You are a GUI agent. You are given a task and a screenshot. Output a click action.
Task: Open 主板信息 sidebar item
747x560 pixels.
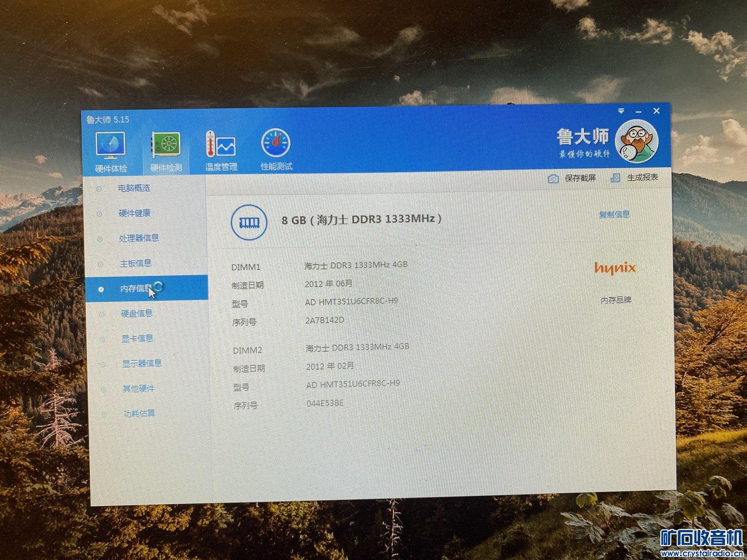pyautogui.click(x=135, y=263)
